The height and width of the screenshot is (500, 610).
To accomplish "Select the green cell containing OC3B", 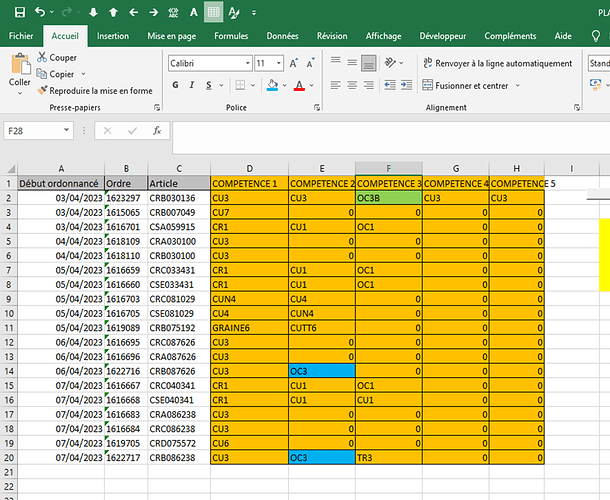I will pyautogui.click(x=388, y=198).
